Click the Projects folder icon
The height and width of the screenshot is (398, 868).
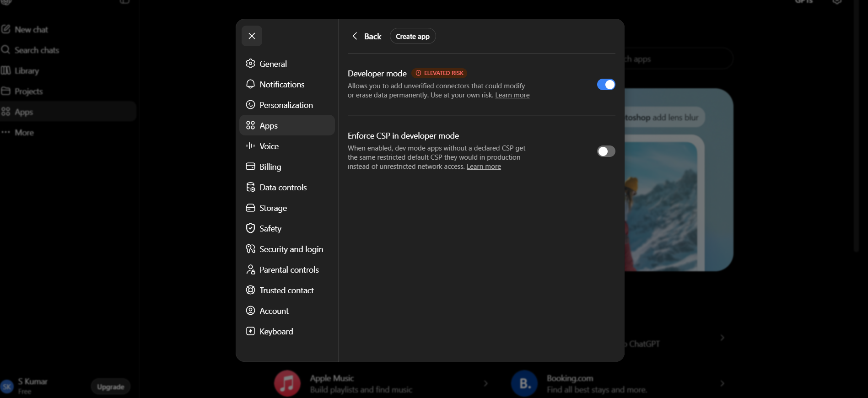pos(5,91)
